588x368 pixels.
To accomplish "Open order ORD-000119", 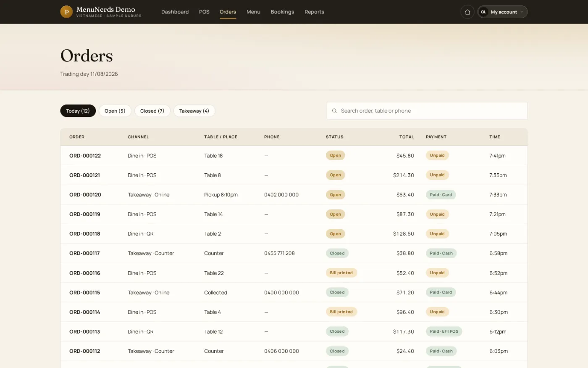I will tap(84, 214).
